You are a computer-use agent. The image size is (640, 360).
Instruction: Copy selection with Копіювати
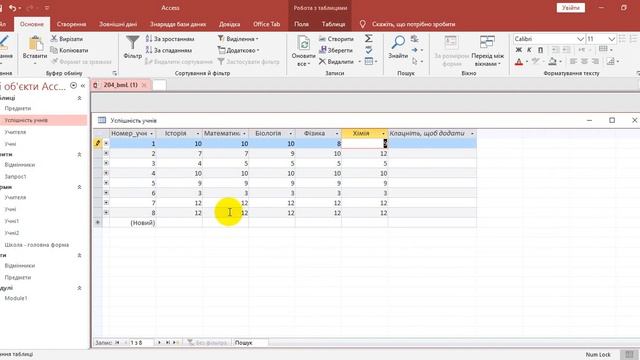click(x=69, y=50)
